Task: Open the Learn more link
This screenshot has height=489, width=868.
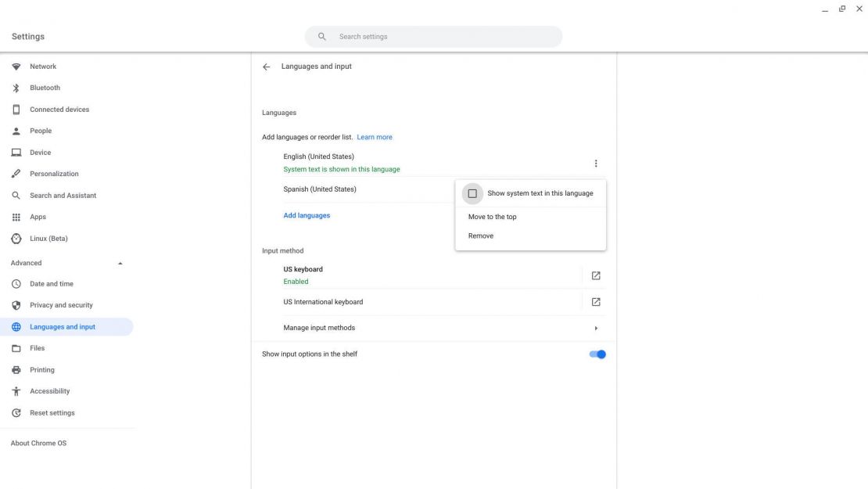Action: click(375, 136)
